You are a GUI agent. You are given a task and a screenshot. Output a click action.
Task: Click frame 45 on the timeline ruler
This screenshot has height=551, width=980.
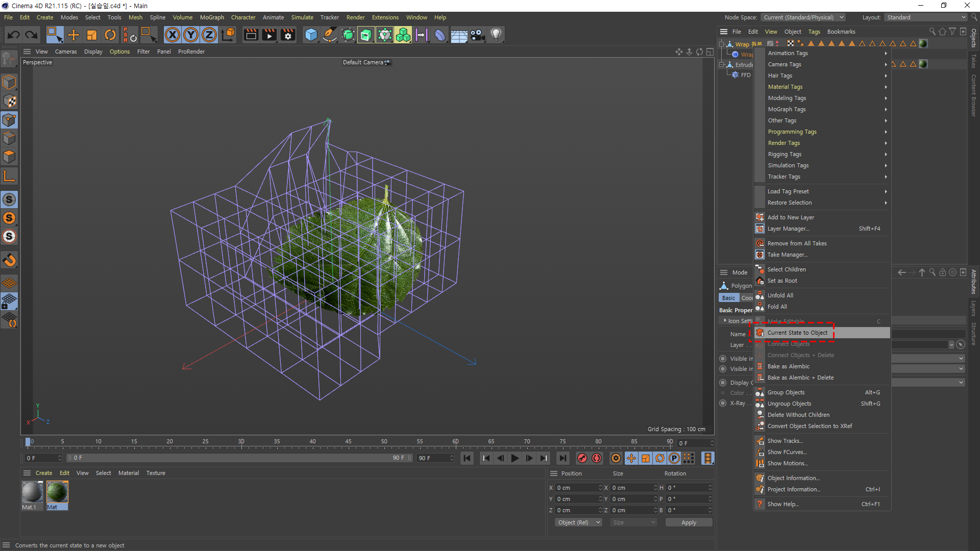(348, 441)
